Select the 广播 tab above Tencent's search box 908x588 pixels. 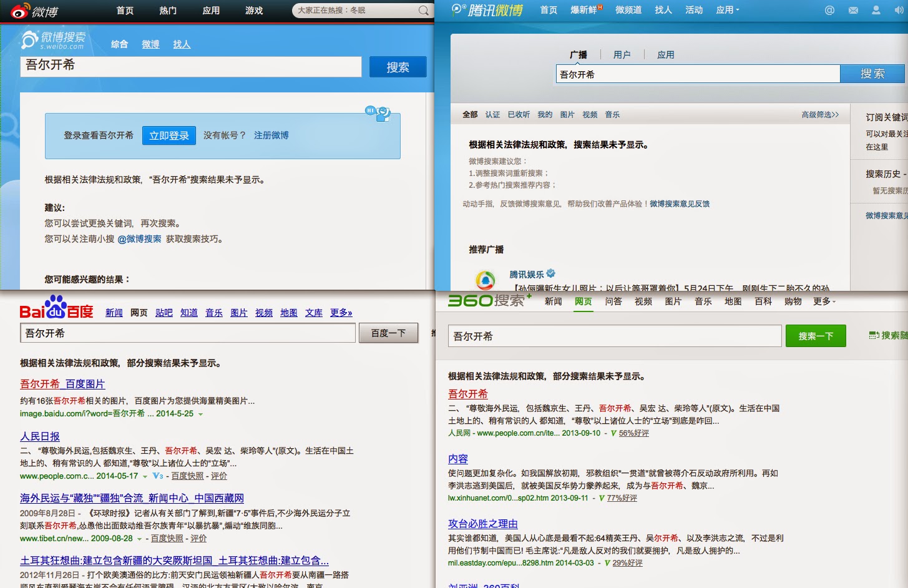[578, 55]
